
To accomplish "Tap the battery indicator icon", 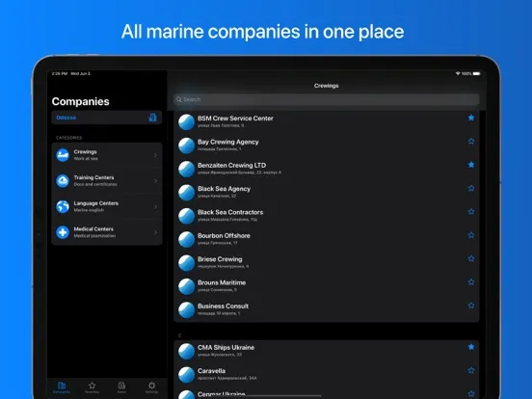I will 477,73.
